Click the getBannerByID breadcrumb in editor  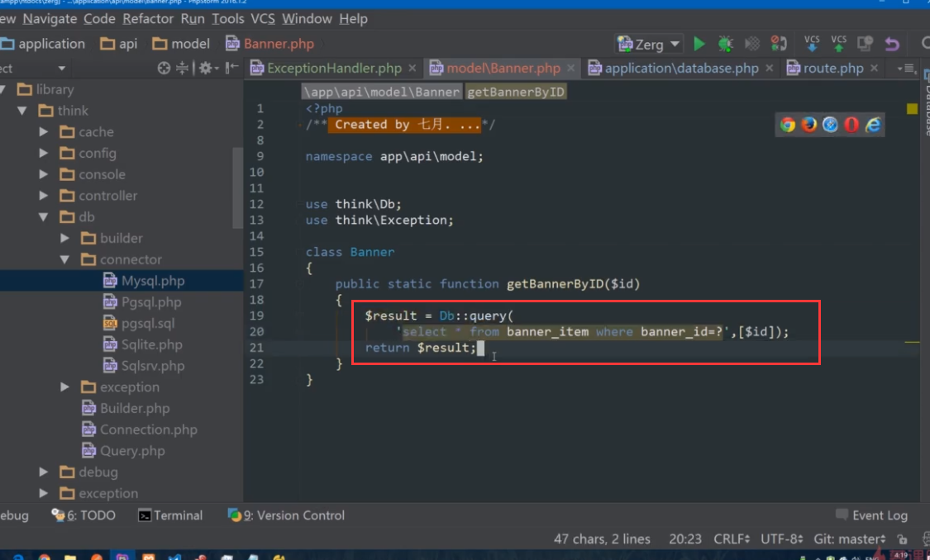(516, 92)
